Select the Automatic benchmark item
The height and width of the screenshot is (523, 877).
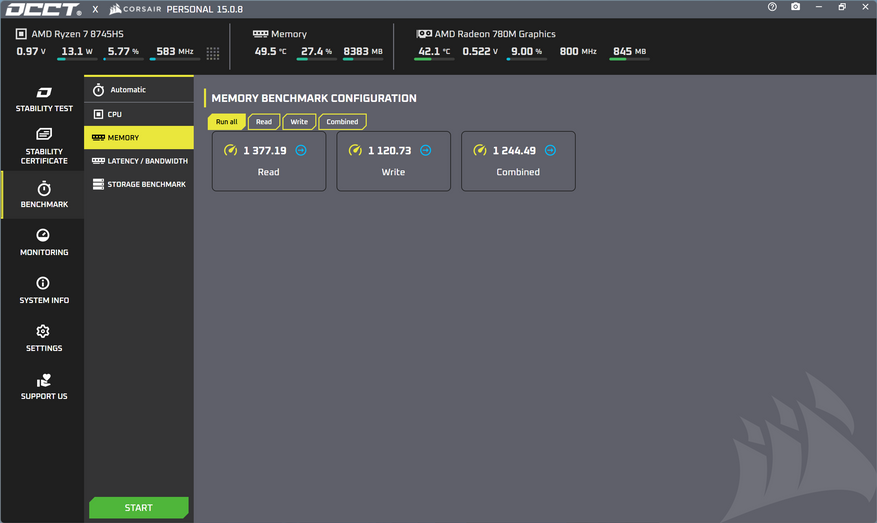coord(139,89)
